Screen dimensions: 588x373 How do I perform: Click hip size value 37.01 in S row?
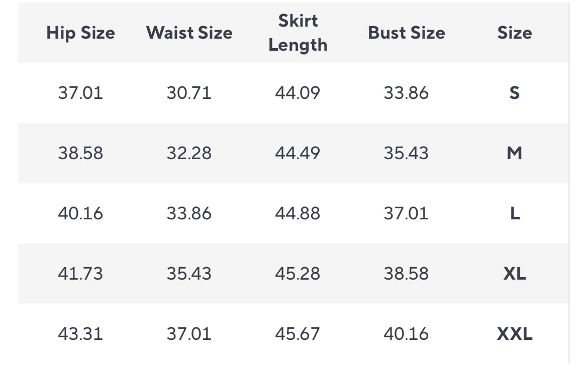click(80, 93)
